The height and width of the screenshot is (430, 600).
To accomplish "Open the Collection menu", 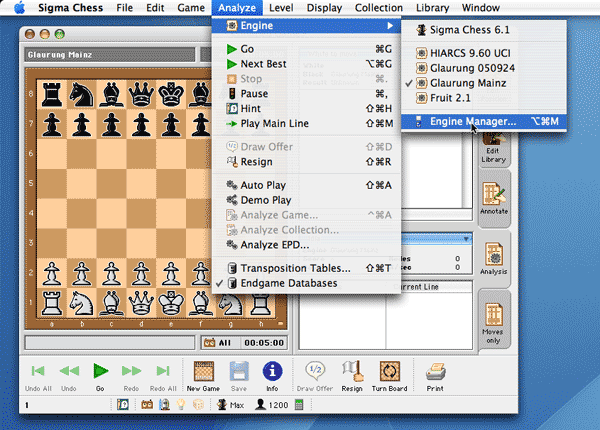I will [379, 8].
